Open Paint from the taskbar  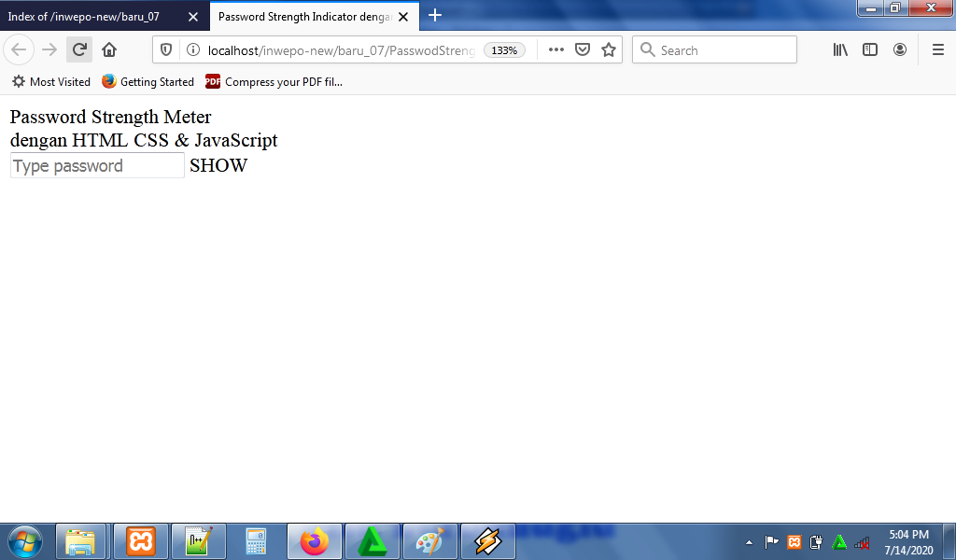[430, 541]
